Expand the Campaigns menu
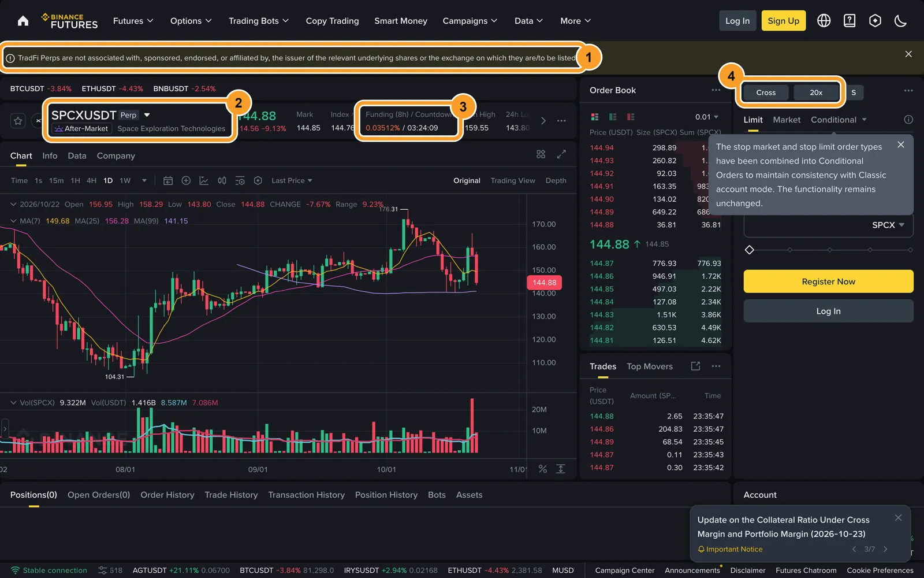 pos(470,21)
